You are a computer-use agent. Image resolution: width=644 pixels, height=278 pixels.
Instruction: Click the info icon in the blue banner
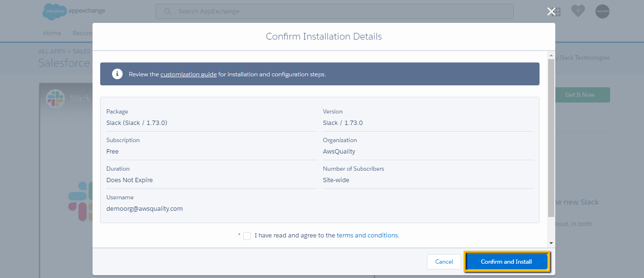tap(117, 74)
